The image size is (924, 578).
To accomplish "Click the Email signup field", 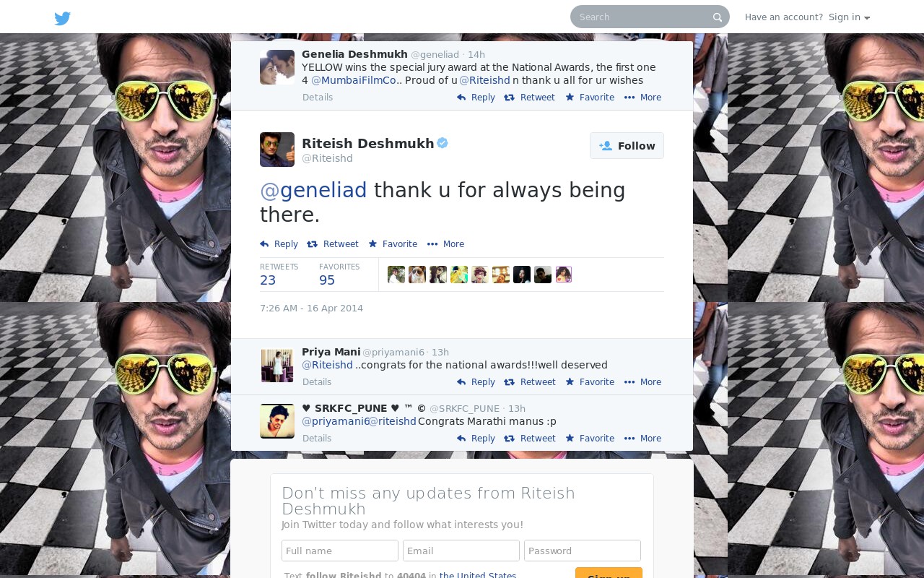I will [461, 551].
